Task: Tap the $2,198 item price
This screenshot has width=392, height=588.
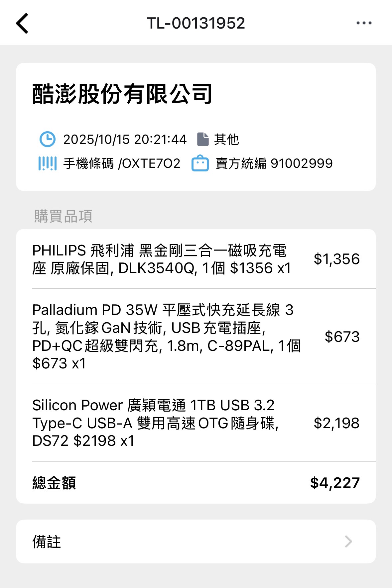Action: [336, 423]
